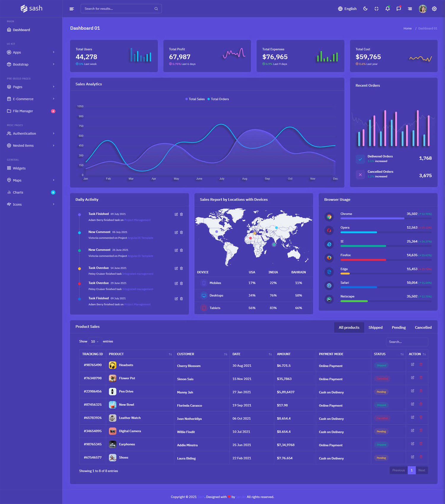Toggle the Total Orders legend series
The height and width of the screenshot is (504, 445).
218,99
